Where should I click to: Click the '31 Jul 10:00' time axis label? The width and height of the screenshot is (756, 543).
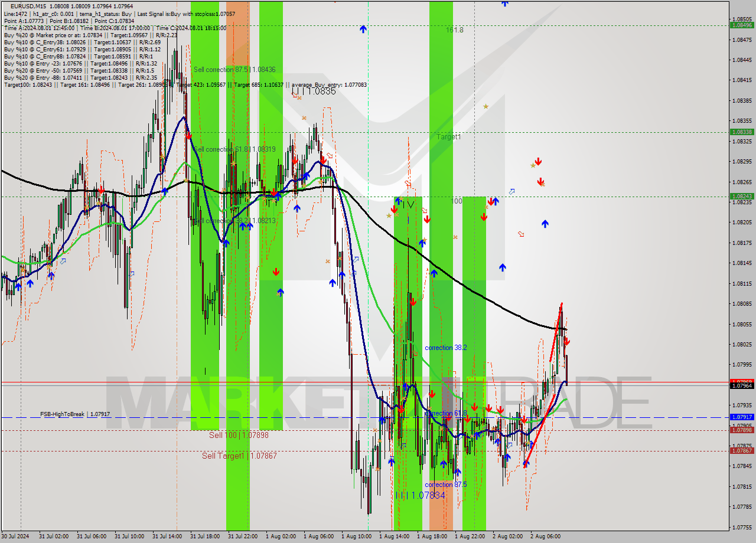(129, 537)
